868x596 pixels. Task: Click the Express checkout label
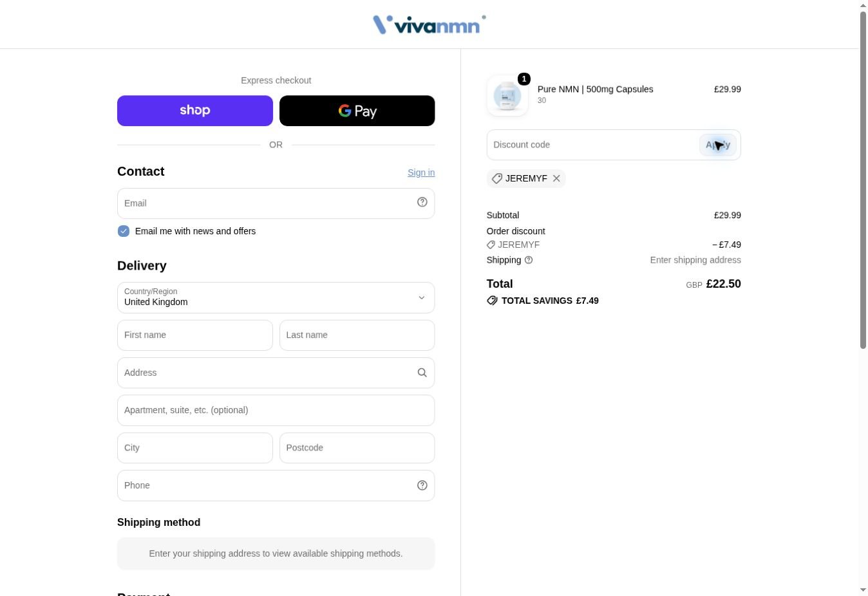tap(276, 80)
